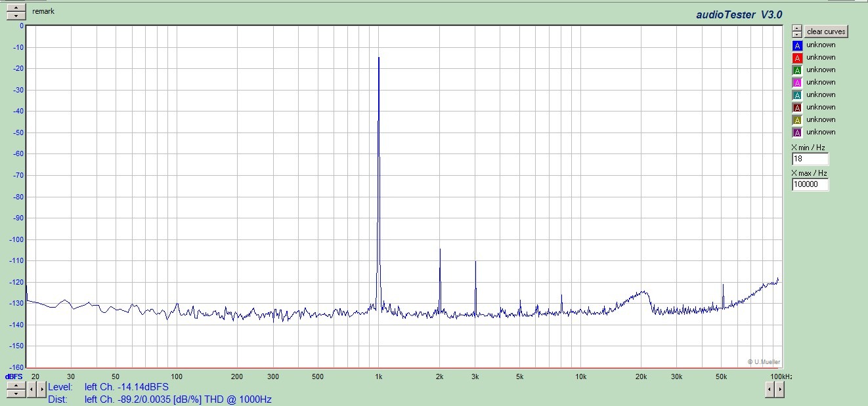868x406 pixels.
Task: Click up arrow of stepper below dBFS label
Action: tap(16, 386)
